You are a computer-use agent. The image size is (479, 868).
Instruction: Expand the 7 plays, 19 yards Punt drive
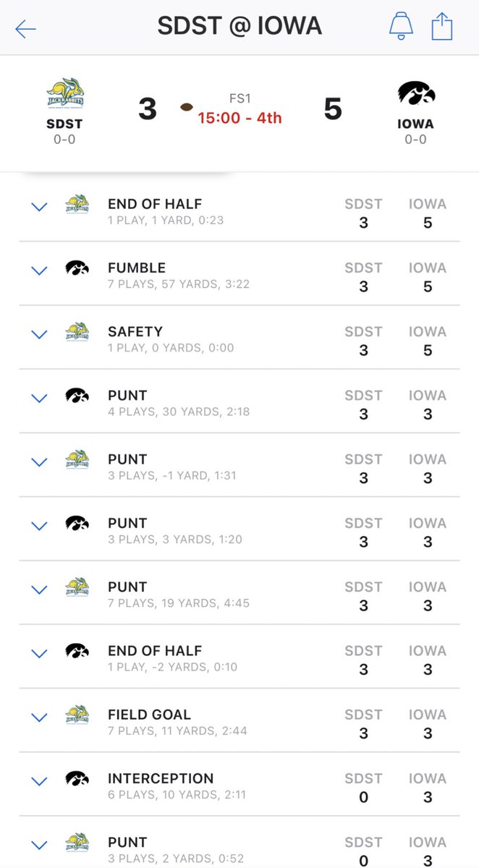pyautogui.click(x=40, y=590)
